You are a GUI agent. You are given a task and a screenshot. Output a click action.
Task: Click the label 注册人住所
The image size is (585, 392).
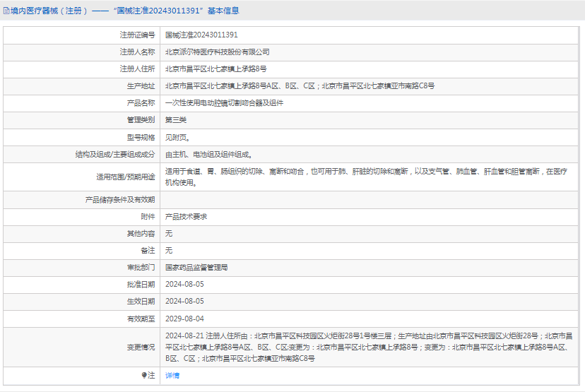pos(137,69)
